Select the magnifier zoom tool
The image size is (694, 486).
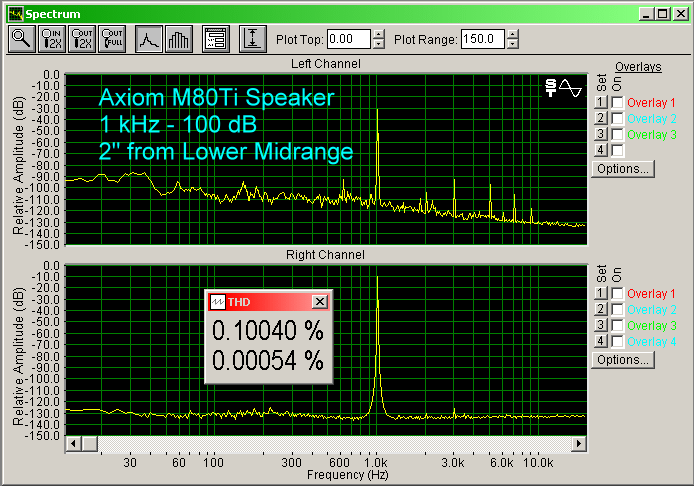[x=21, y=39]
